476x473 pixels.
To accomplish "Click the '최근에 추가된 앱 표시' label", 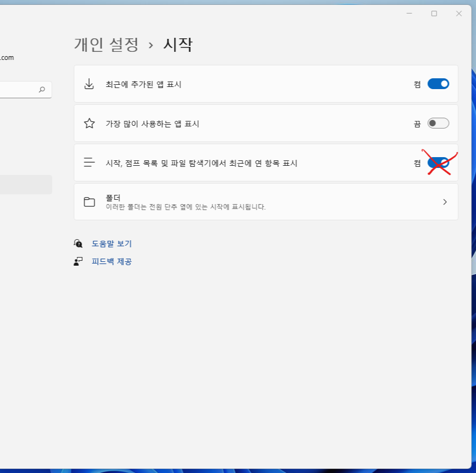I will click(x=143, y=84).
